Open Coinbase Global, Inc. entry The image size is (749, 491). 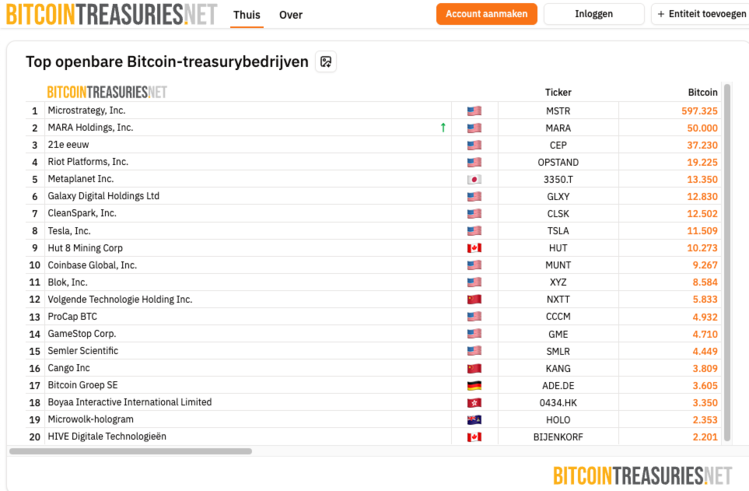92,265
